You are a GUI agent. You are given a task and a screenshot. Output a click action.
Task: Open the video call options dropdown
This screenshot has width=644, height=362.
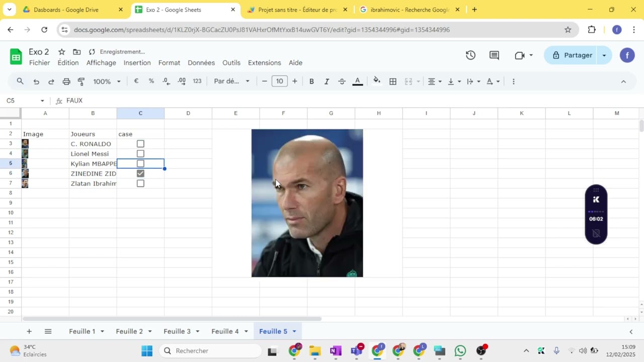pyautogui.click(x=531, y=55)
